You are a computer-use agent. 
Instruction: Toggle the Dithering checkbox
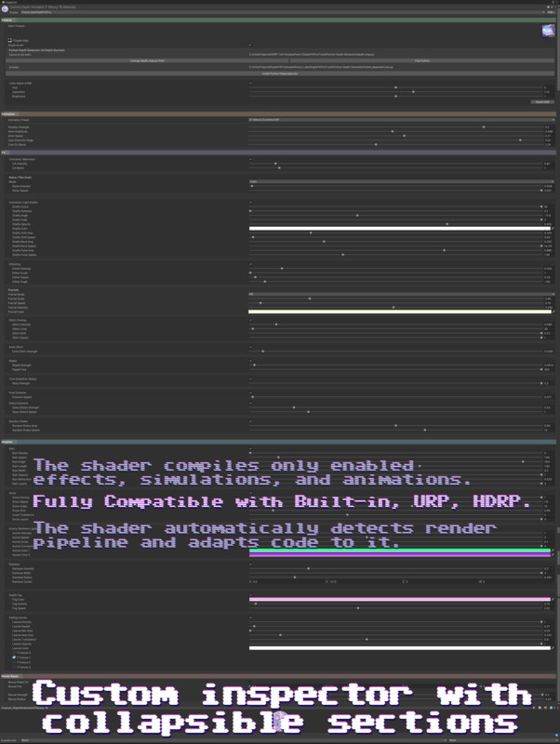(250, 264)
